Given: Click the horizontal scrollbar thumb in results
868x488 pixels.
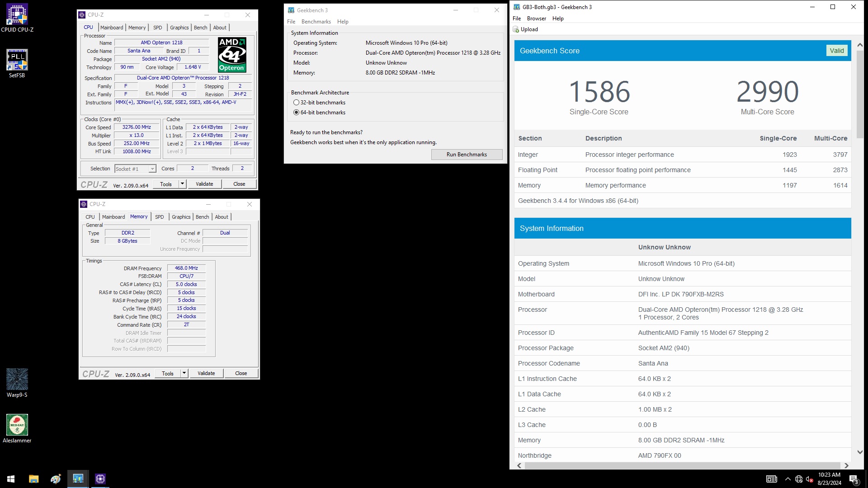Looking at the screenshot, I should click(682, 466).
